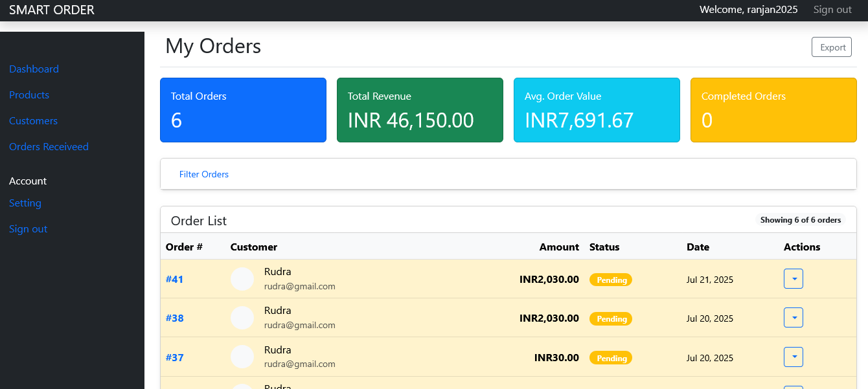The width and height of the screenshot is (868, 389).
Task: Open the actions dropdown for order #41
Action: point(794,278)
